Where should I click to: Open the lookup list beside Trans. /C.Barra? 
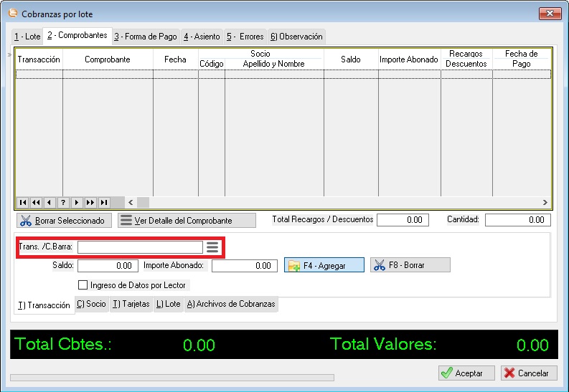(212, 247)
